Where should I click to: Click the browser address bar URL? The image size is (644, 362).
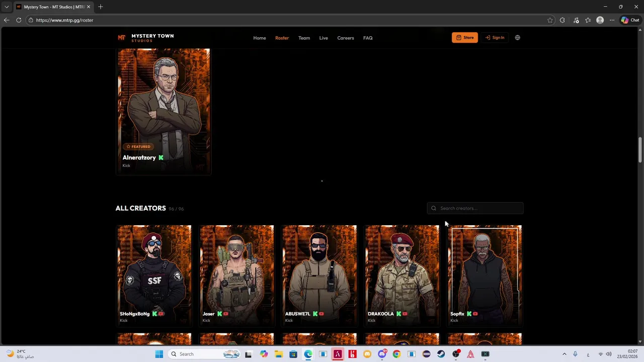(64, 20)
